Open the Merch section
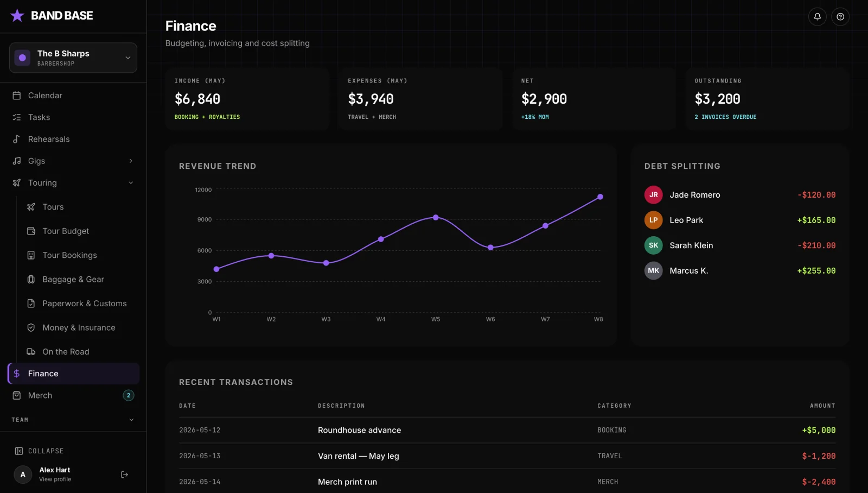 point(73,396)
